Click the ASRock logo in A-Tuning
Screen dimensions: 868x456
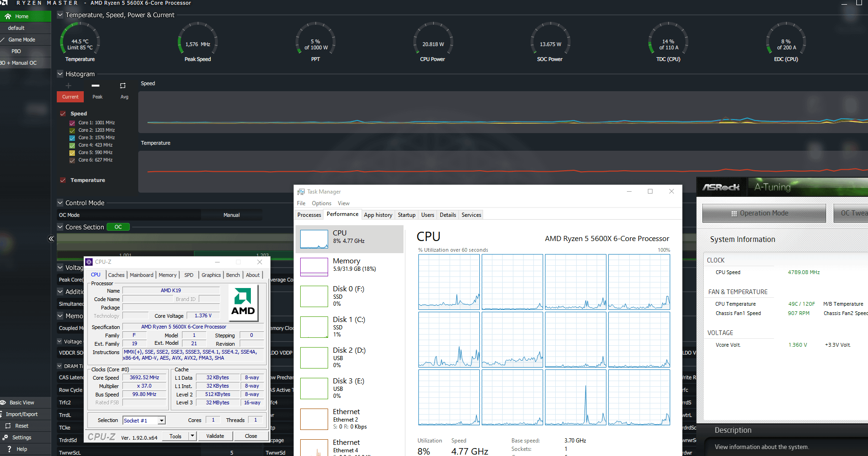pyautogui.click(x=721, y=187)
